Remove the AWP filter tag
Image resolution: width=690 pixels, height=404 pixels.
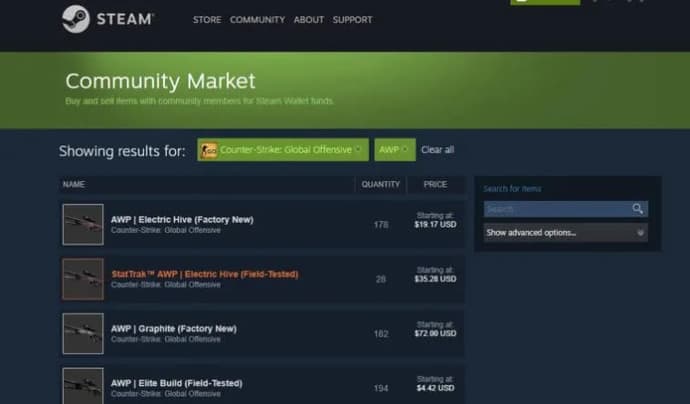405,149
